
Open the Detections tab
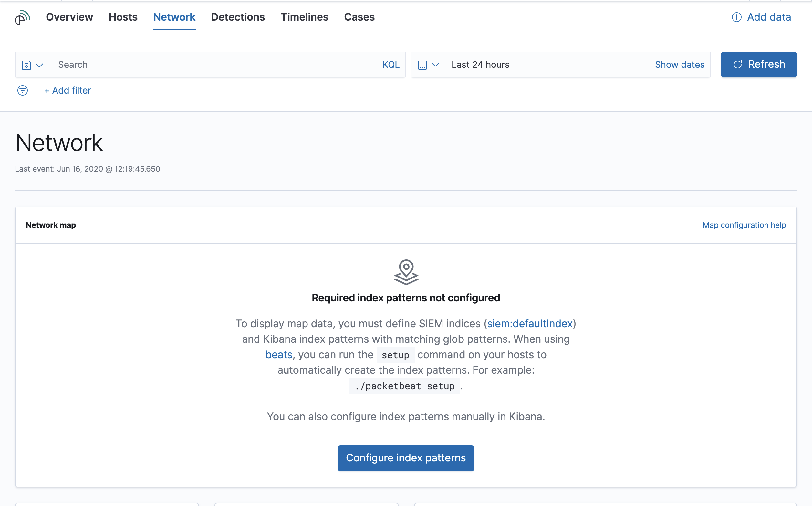pos(238,17)
